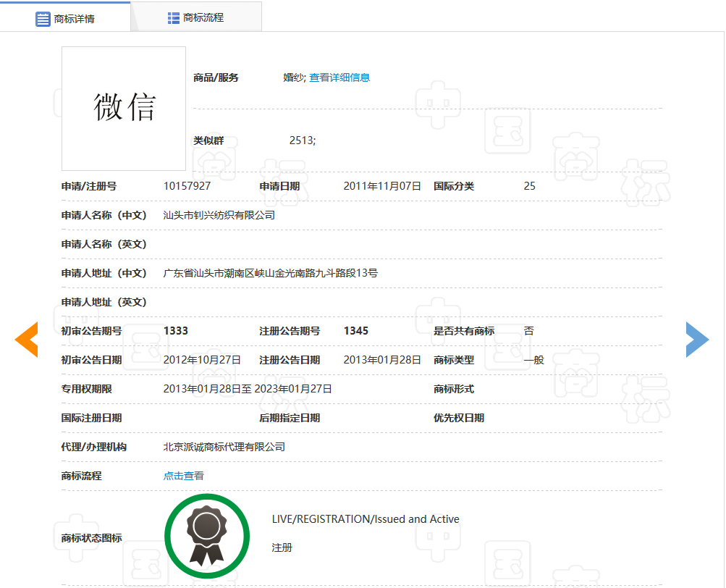Click the 注册 status text
This screenshot has width=726, height=588.
click(282, 547)
